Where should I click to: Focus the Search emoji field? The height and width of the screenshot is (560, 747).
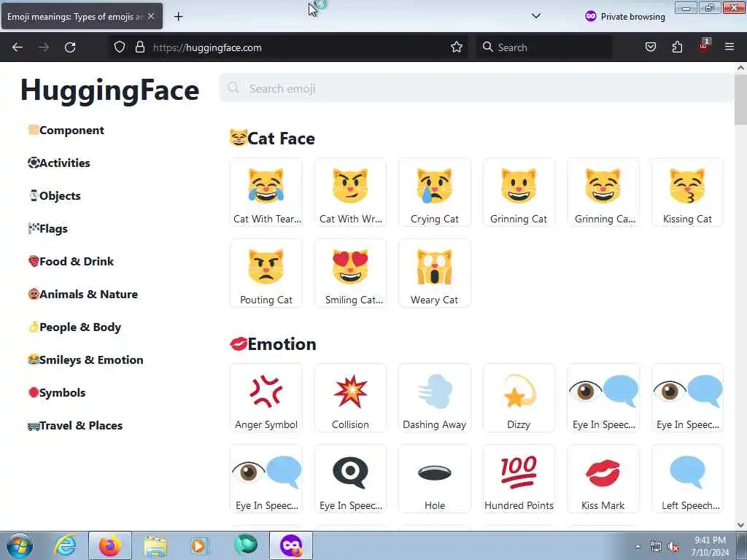tap(476, 88)
